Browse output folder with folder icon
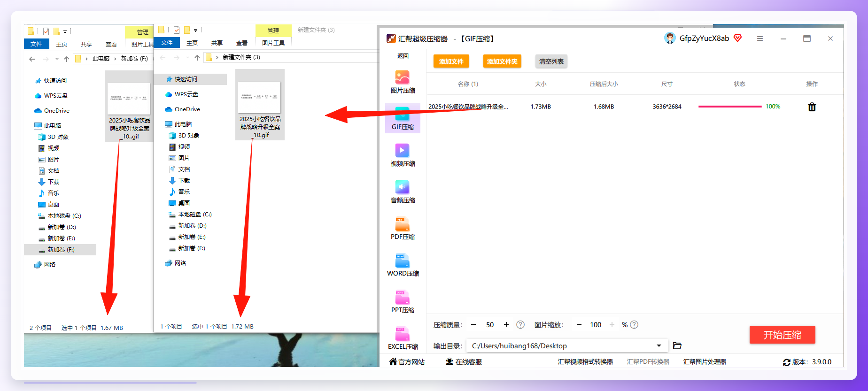This screenshot has width=868, height=391. tap(677, 345)
